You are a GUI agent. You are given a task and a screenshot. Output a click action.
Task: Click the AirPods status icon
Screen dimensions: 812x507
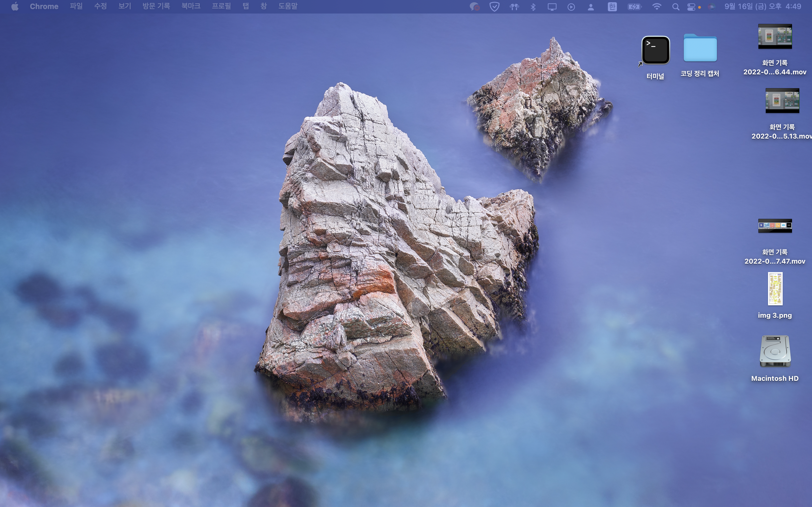[514, 7]
